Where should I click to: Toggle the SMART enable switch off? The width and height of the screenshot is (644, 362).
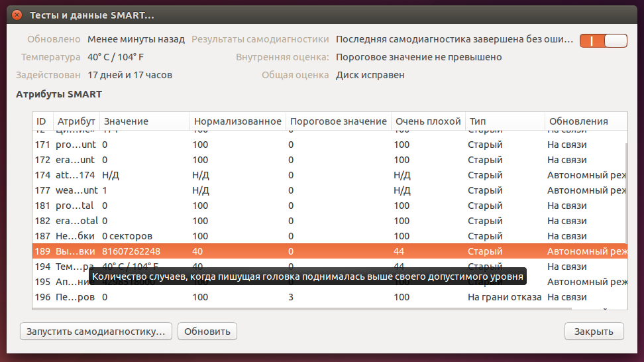603,40
